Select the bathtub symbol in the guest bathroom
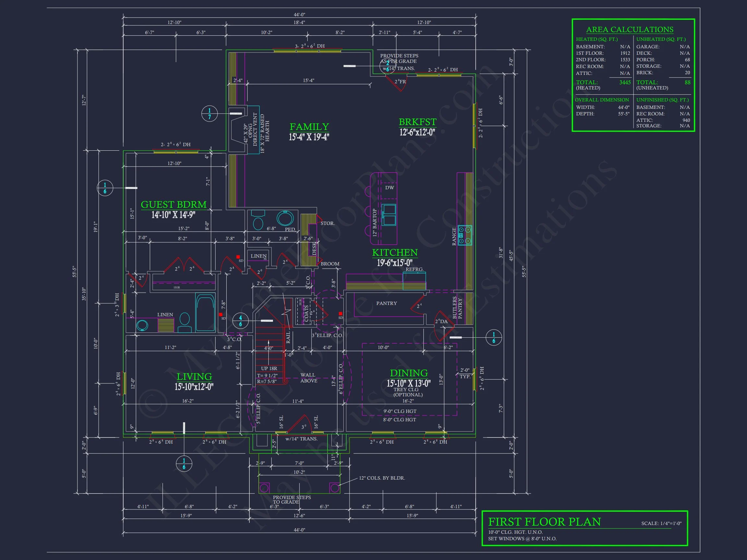This screenshot has width=747, height=560. click(205, 313)
